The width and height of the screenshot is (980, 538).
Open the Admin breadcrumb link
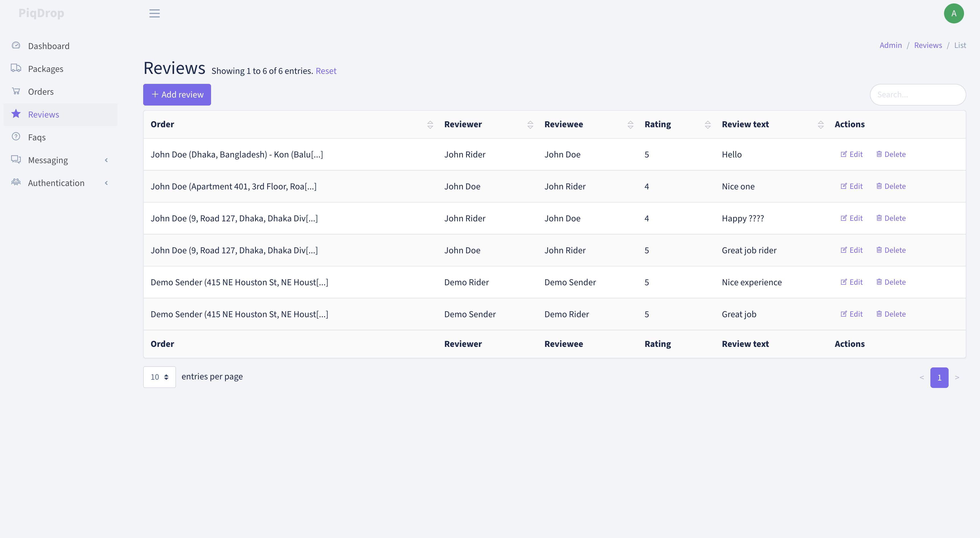click(x=891, y=45)
